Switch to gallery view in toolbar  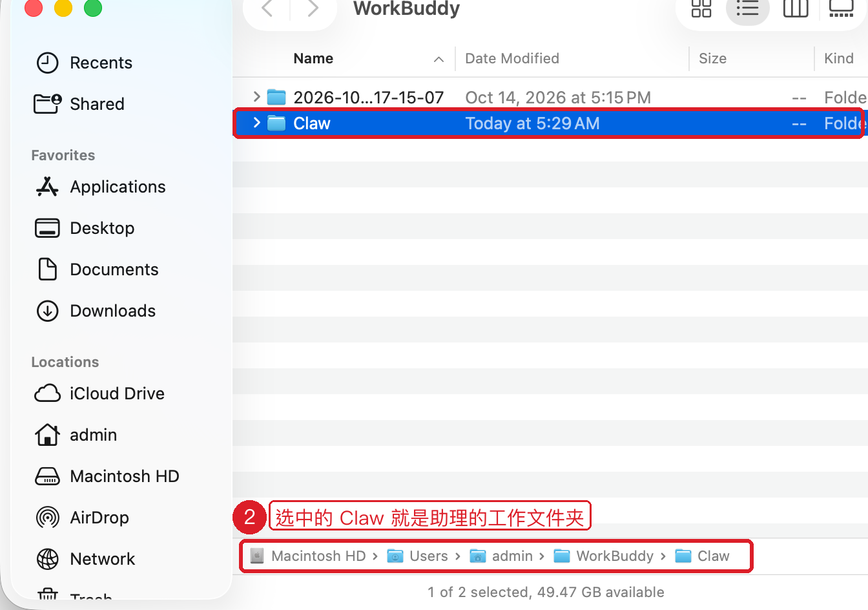coord(841,8)
